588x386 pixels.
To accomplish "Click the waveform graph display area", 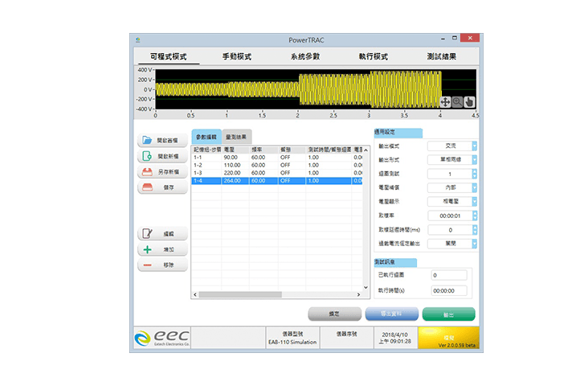I will [316, 89].
